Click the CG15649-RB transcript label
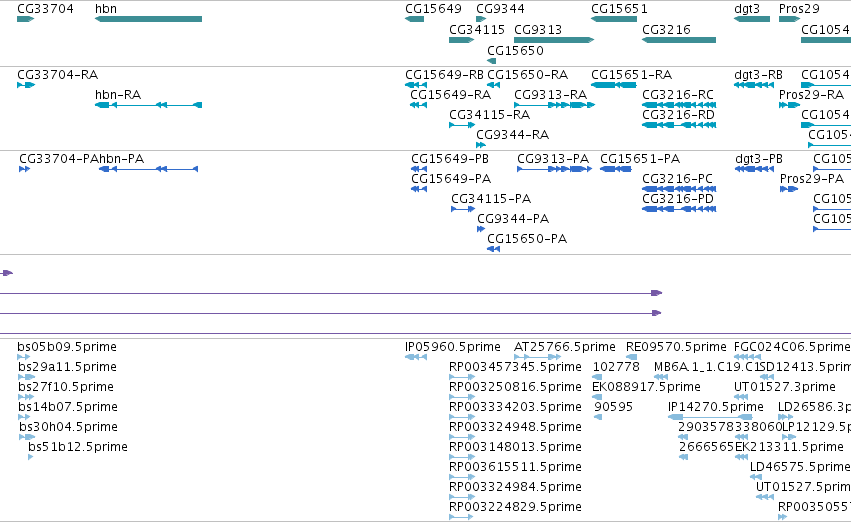The width and height of the screenshot is (851, 522). pos(444,74)
